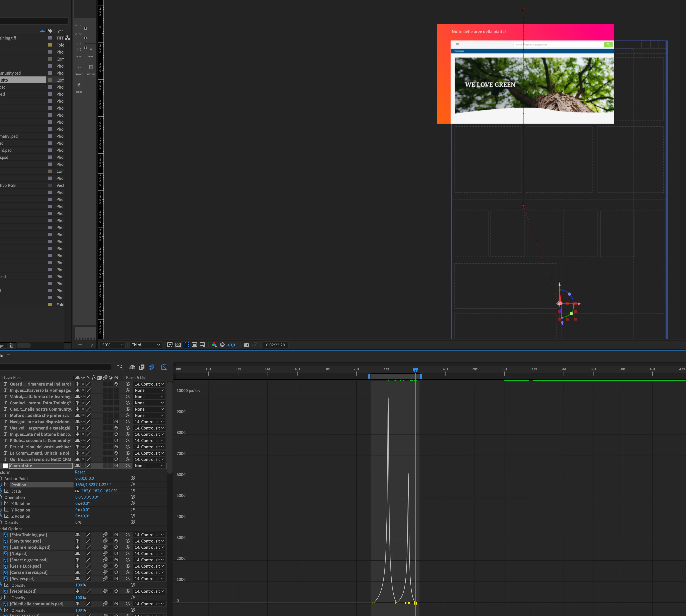
Task: Click the Type column header
Action: coord(60,31)
